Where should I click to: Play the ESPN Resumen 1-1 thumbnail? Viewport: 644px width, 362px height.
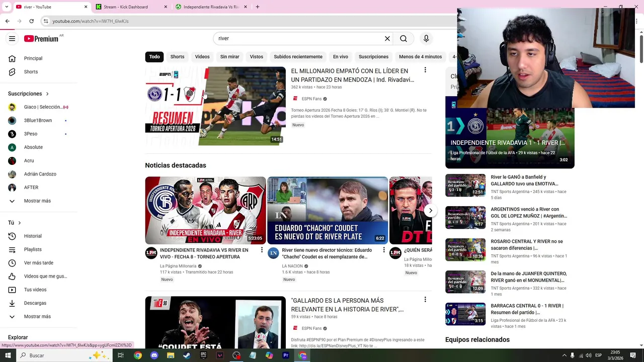pyautogui.click(x=215, y=106)
